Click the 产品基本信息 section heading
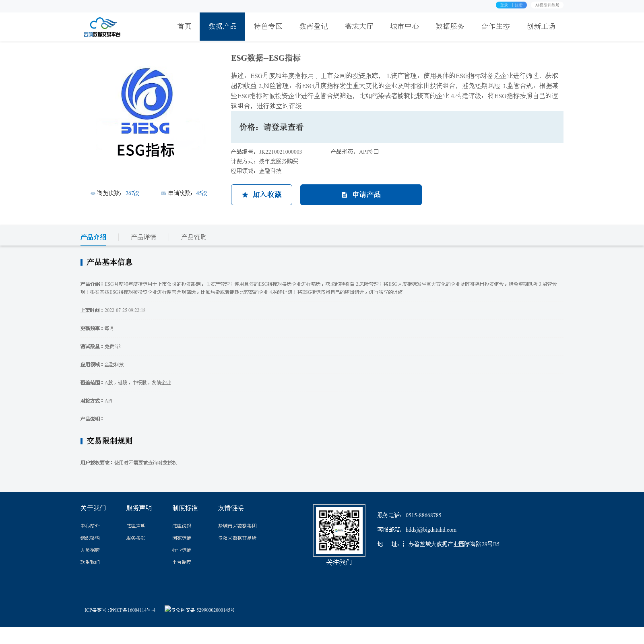 coord(109,262)
